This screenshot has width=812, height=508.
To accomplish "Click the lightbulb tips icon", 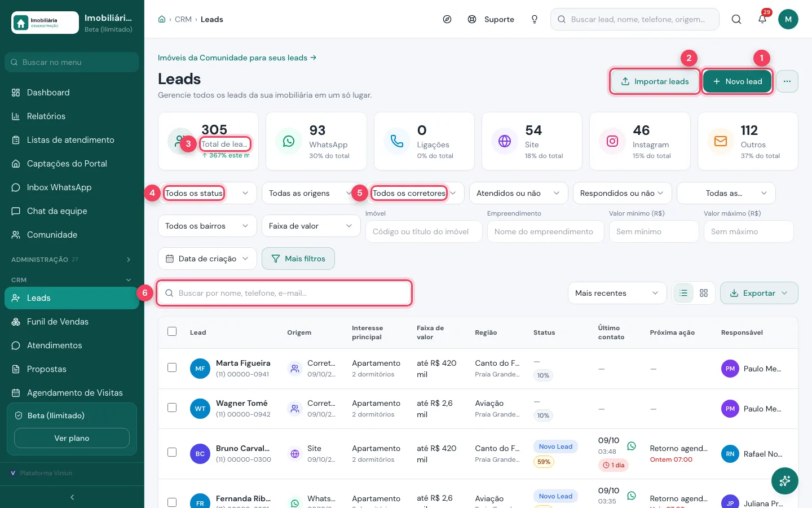I will [x=535, y=19].
